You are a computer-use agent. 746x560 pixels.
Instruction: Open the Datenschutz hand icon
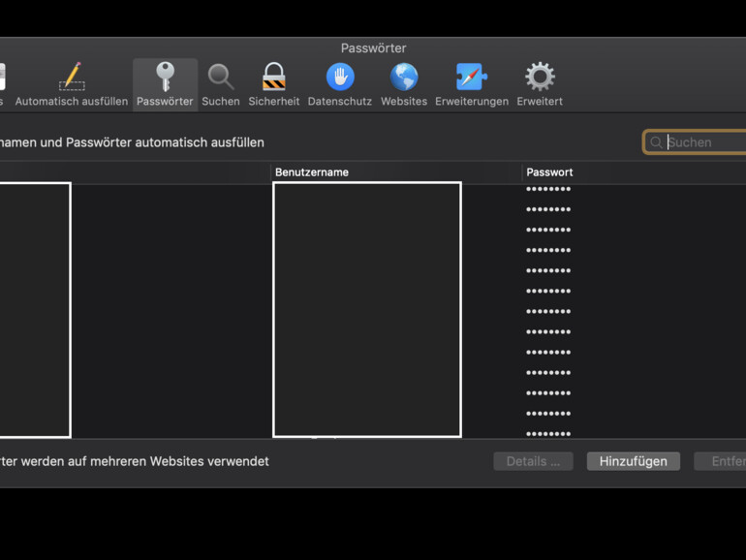point(340,77)
